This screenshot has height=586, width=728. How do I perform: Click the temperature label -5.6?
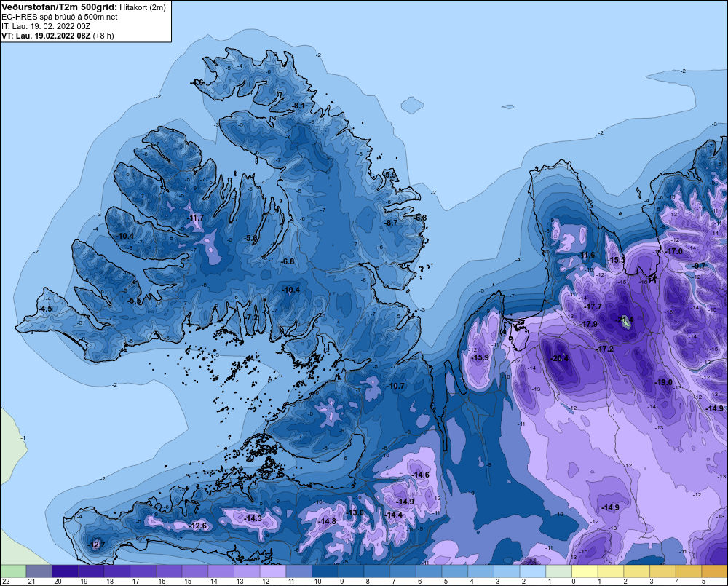click(250, 238)
